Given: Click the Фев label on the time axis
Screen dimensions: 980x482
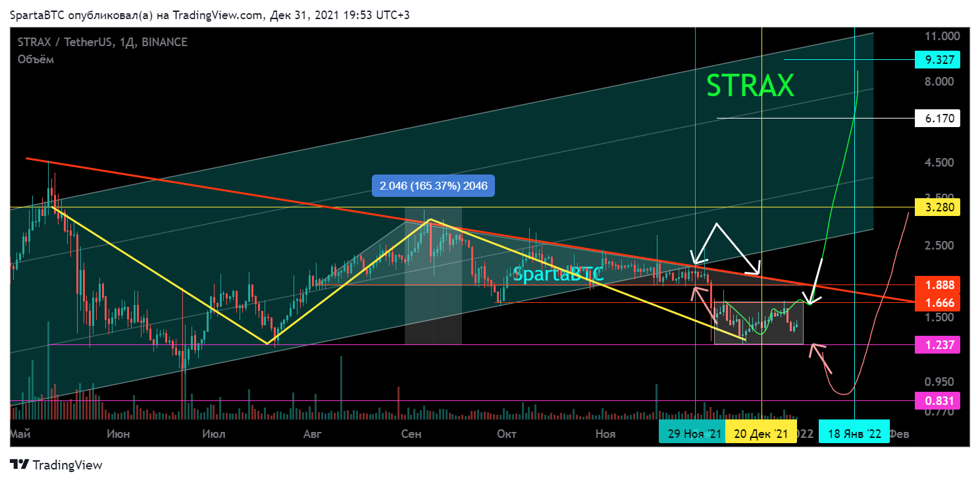Looking at the screenshot, I should click(x=900, y=434).
